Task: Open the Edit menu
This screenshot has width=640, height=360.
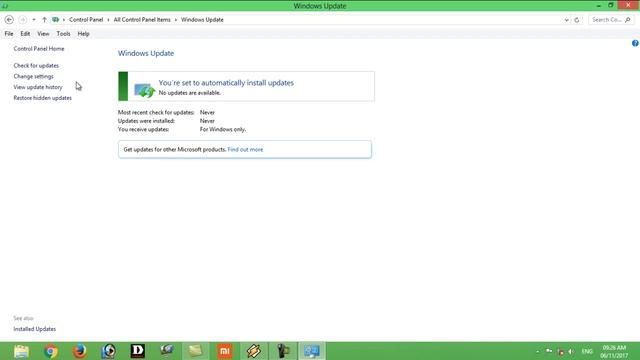Action: click(x=25, y=34)
